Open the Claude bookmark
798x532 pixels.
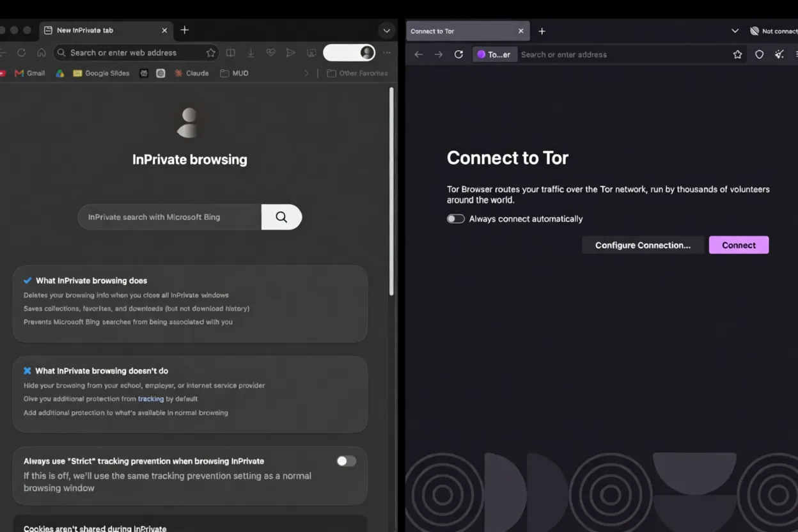point(191,74)
